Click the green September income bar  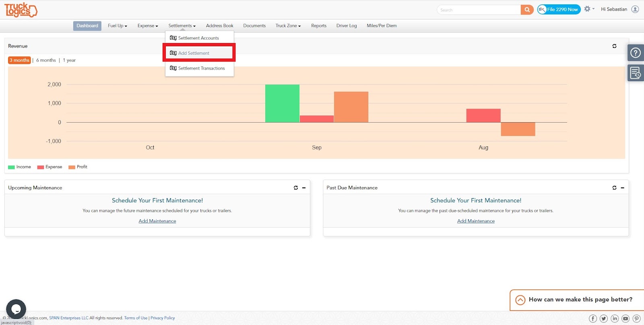(282, 103)
